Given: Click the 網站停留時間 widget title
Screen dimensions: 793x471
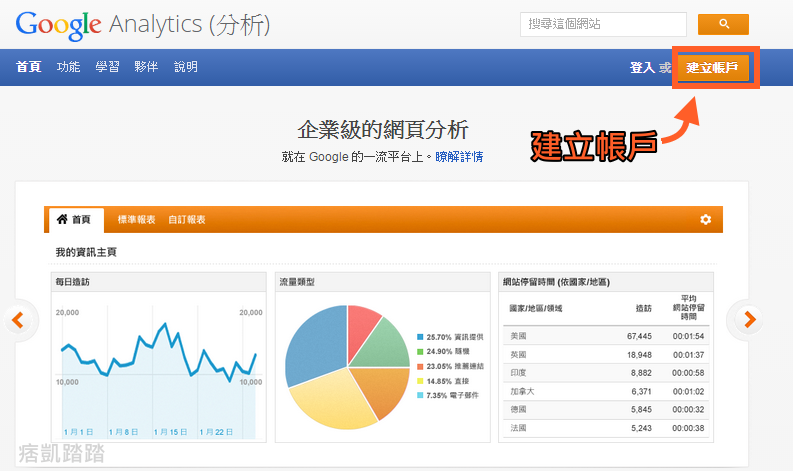Looking at the screenshot, I should 556,282.
